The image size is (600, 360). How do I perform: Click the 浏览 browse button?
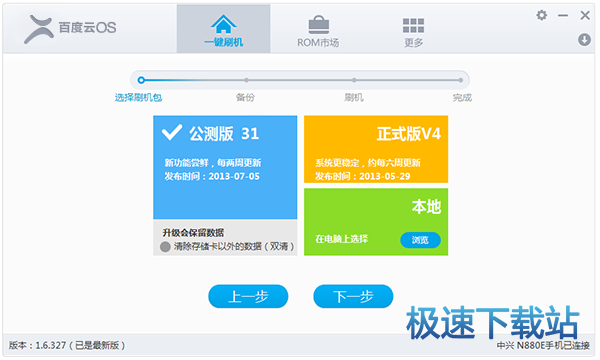pyautogui.click(x=420, y=240)
